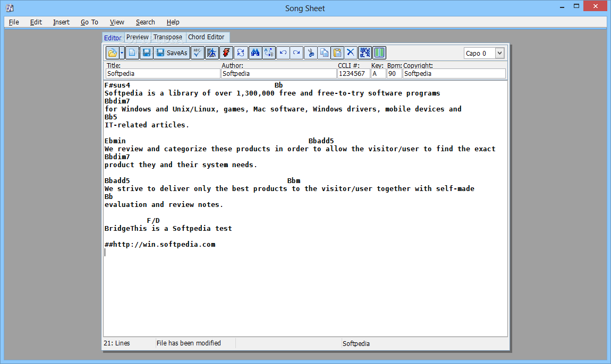The height and width of the screenshot is (364, 611).
Task: Delete selection with the blue X icon
Action: tap(351, 53)
